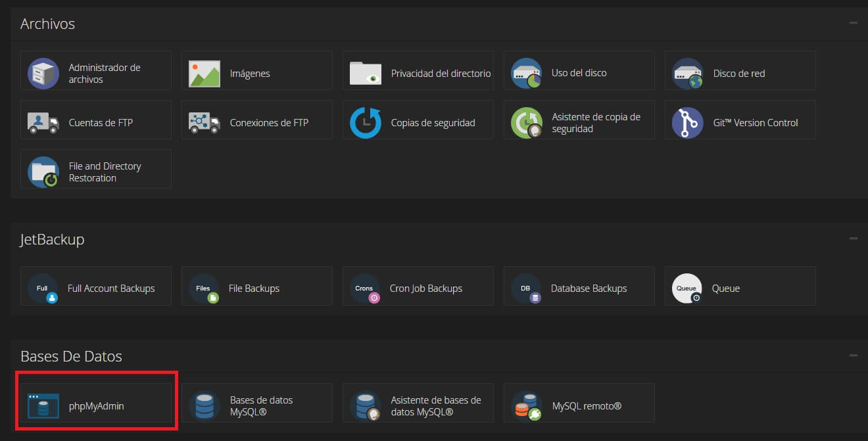
Task: Click the Git Version Control icon
Action: click(x=688, y=122)
